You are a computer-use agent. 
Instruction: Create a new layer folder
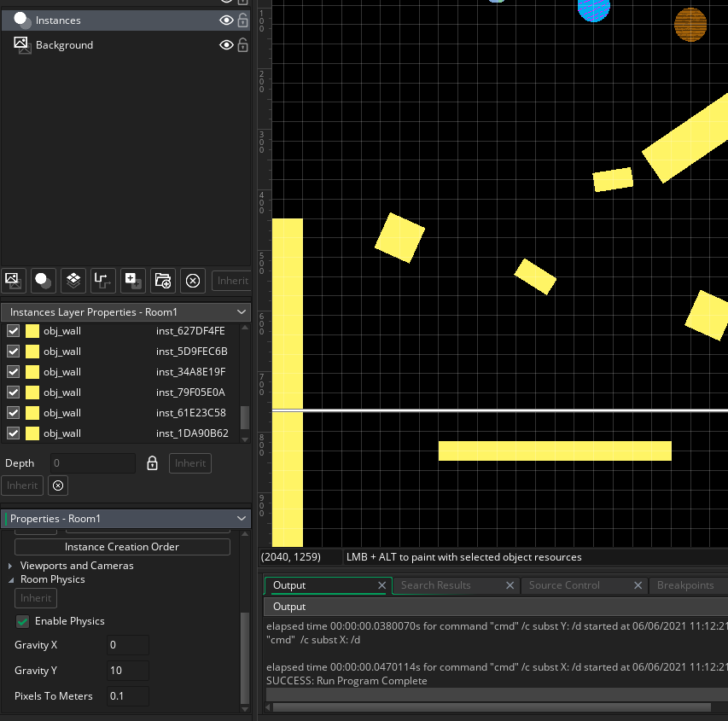162,281
